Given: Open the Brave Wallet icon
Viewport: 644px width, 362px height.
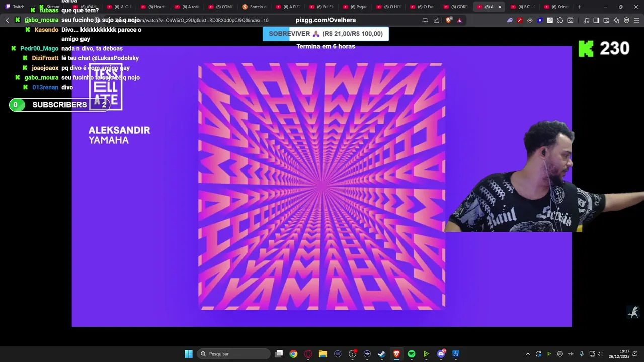Looking at the screenshot, I should 606,20.
